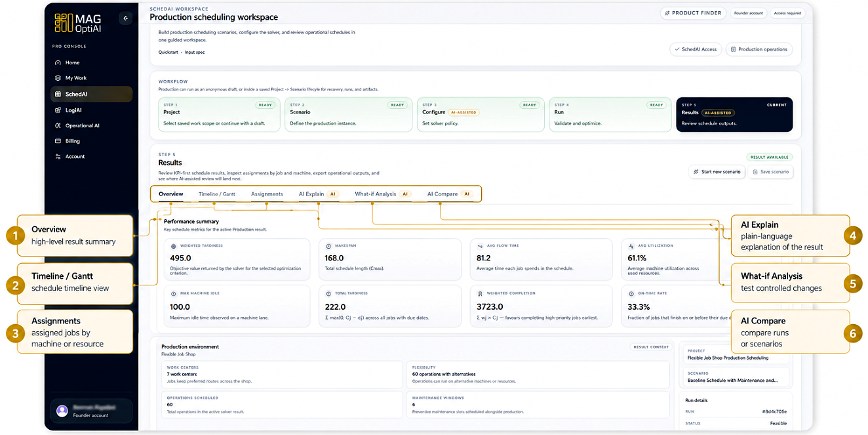Click the 60 operations with alternatives text
This screenshot has height=435, width=868.
444,374
